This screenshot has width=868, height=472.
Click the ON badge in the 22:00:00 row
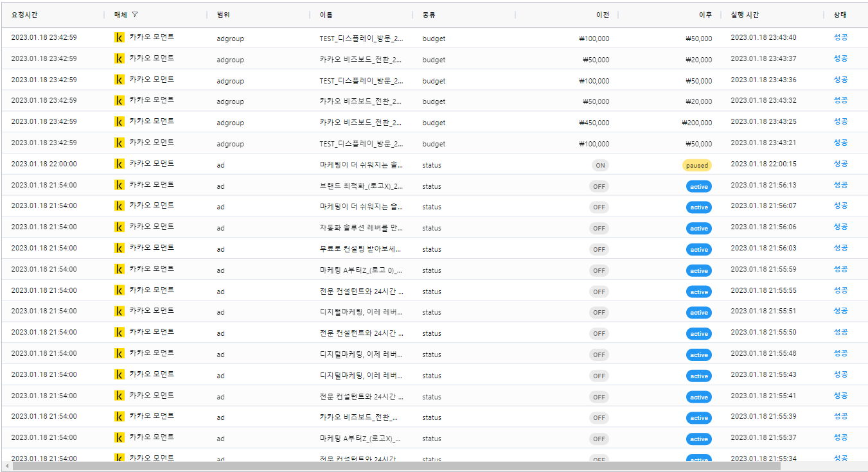tap(599, 165)
